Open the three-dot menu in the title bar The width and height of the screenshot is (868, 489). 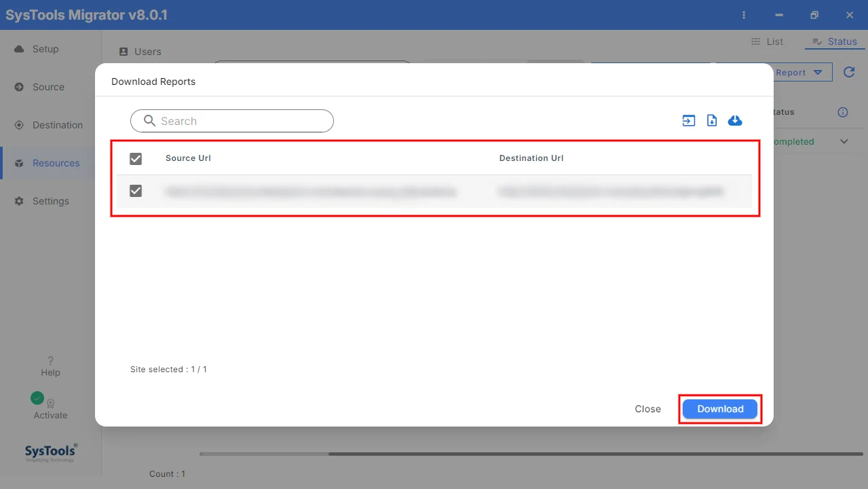(x=744, y=15)
